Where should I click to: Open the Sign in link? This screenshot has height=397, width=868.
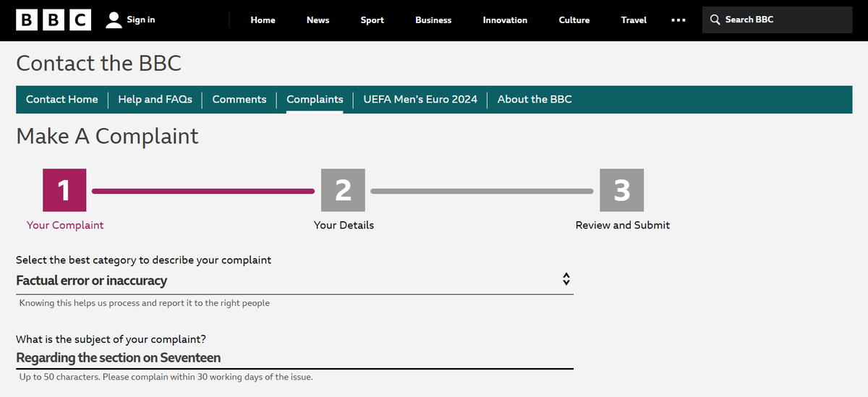(x=141, y=20)
